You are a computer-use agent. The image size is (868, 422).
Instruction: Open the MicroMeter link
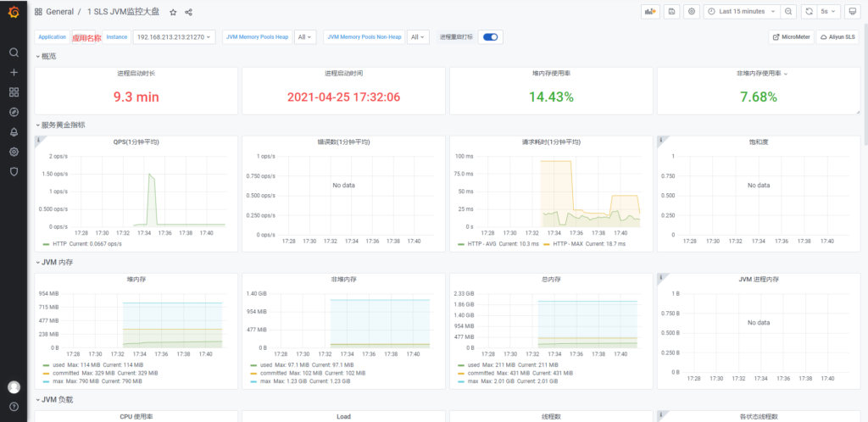[x=790, y=37]
